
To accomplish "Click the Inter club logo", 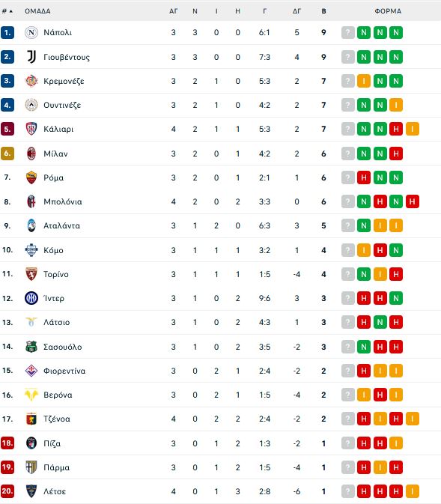I will point(31,298).
